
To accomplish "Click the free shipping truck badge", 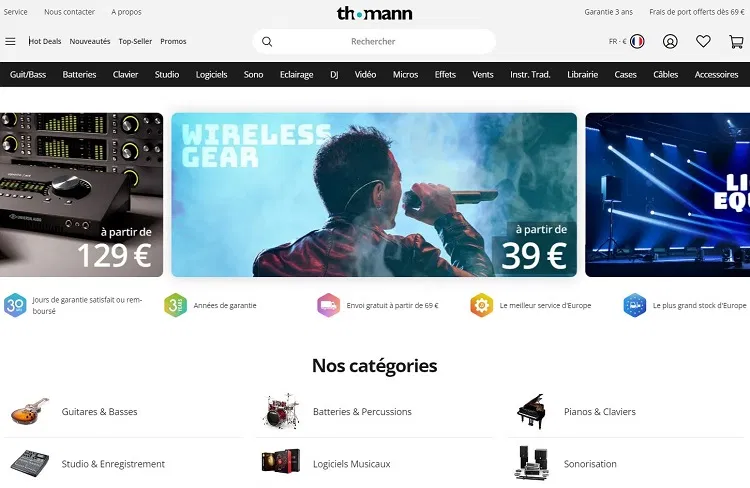I will pyautogui.click(x=328, y=305).
